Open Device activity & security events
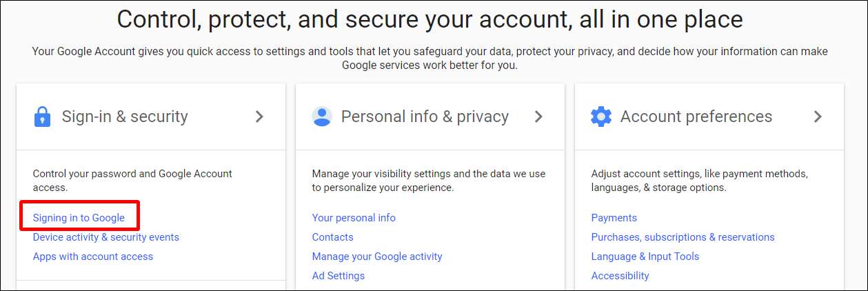This screenshot has height=291, width=868. 105,237
